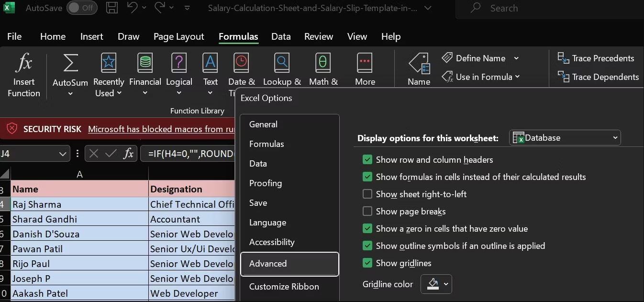Open the Math & Trig functions icon
Viewport: 644px width, 302px height.
[323, 63]
